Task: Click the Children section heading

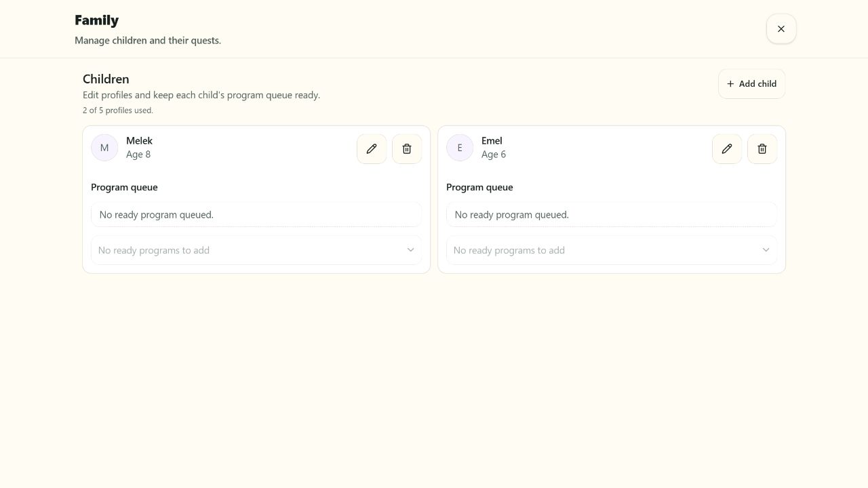Action: 106,79
